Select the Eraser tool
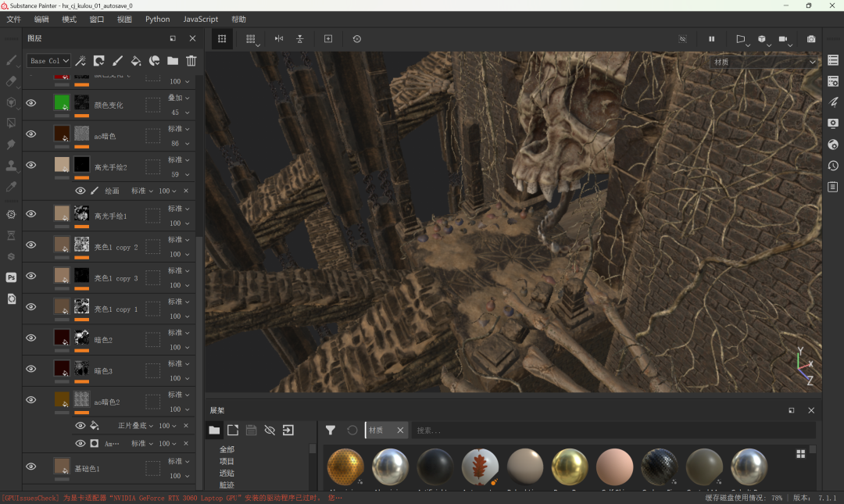Image resolution: width=844 pixels, height=504 pixels. [x=12, y=81]
